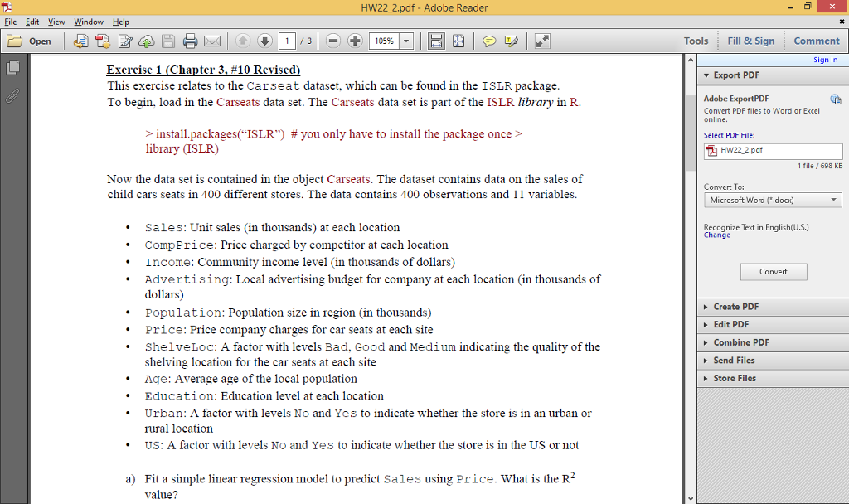The width and height of the screenshot is (849, 504).
Task: Select the highlight text tool
Action: (512, 41)
